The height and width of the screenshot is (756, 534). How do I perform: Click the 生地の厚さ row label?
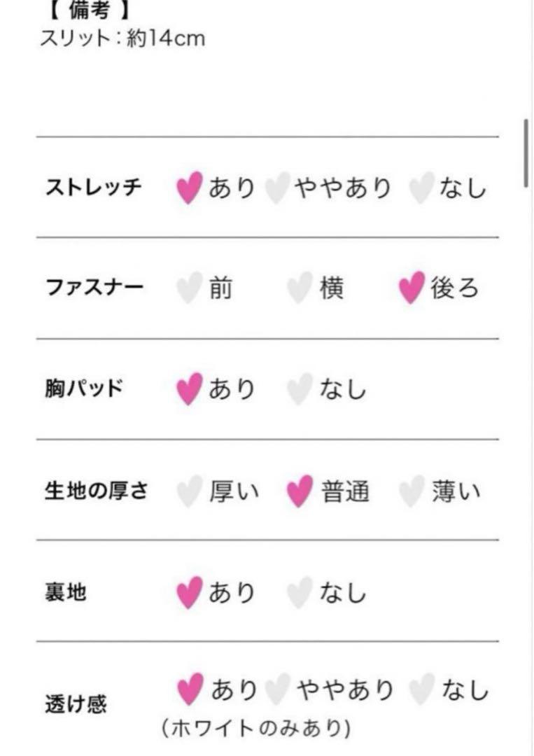(x=96, y=491)
